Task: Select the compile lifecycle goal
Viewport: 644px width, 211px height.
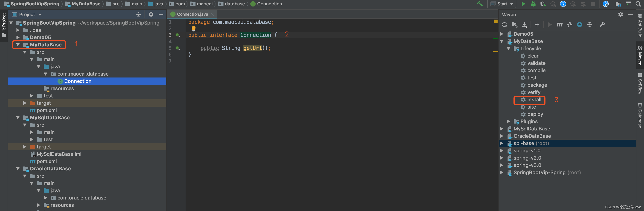Action: tap(536, 71)
